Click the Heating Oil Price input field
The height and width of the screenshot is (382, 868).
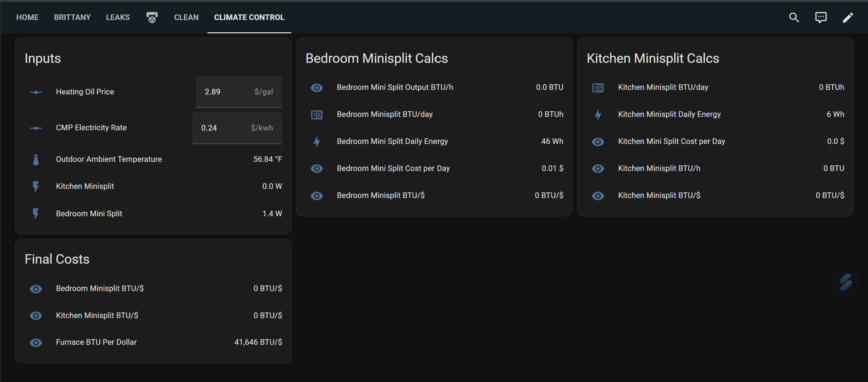(x=239, y=92)
